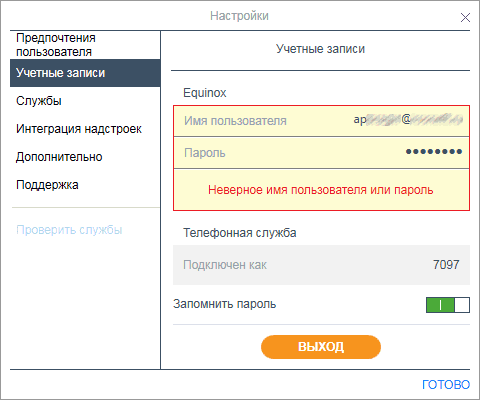Image resolution: width=480 pixels, height=400 pixels.
Task: Focus the Имя пользователя field
Action: (x=321, y=121)
